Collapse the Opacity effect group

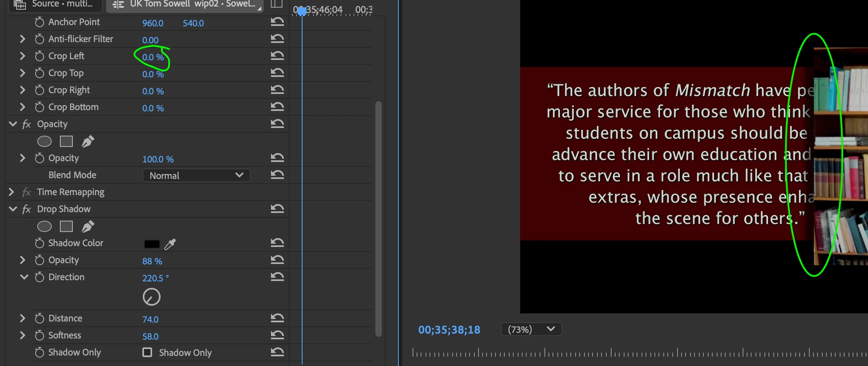[x=13, y=124]
